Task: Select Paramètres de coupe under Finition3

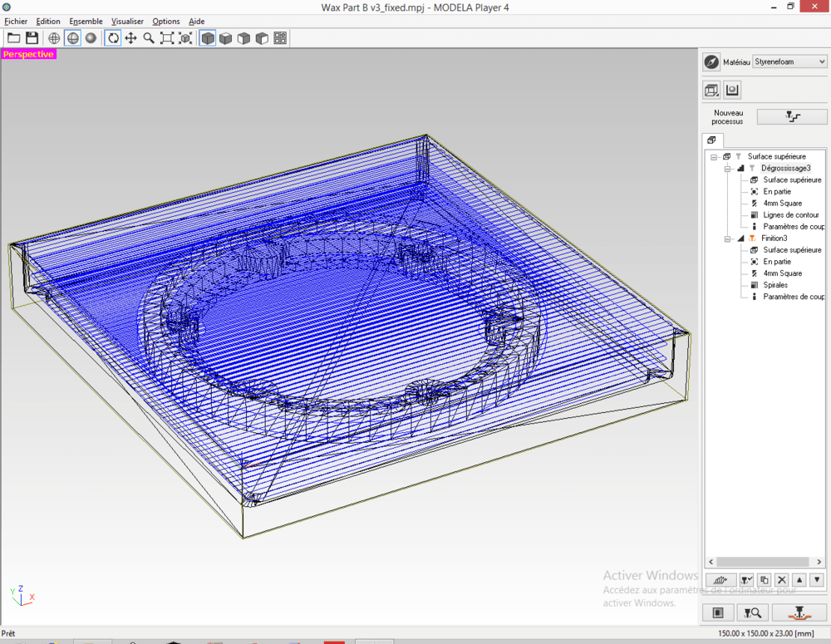Action: [x=794, y=297]
